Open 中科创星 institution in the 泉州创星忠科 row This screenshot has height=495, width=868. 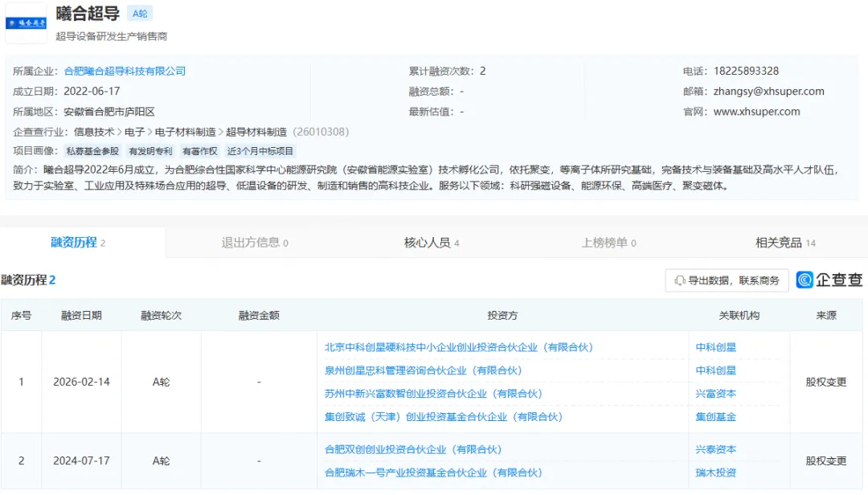click(x=716, y=370)
